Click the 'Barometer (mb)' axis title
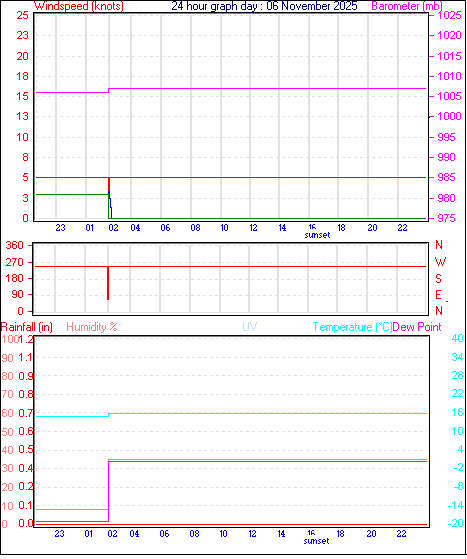This screenshot has width=467, height=559. pos(407,6)
